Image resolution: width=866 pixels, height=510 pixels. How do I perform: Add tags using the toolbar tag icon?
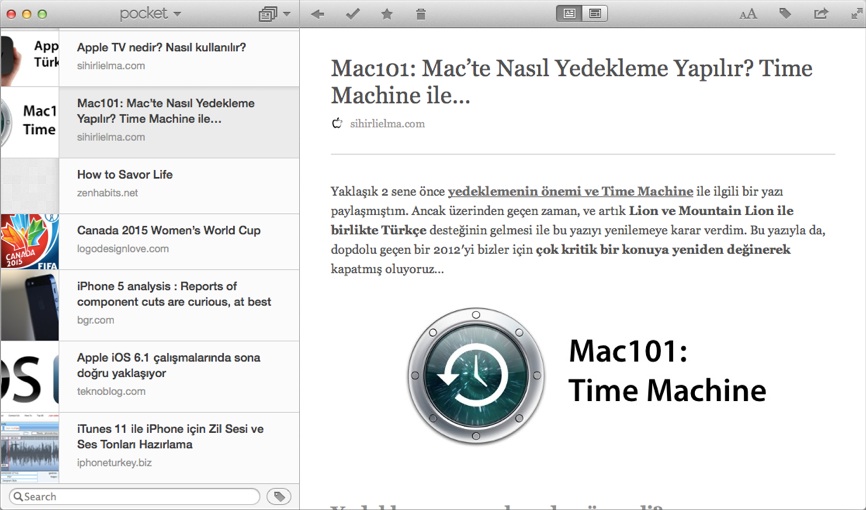click(x=785, y=14)
